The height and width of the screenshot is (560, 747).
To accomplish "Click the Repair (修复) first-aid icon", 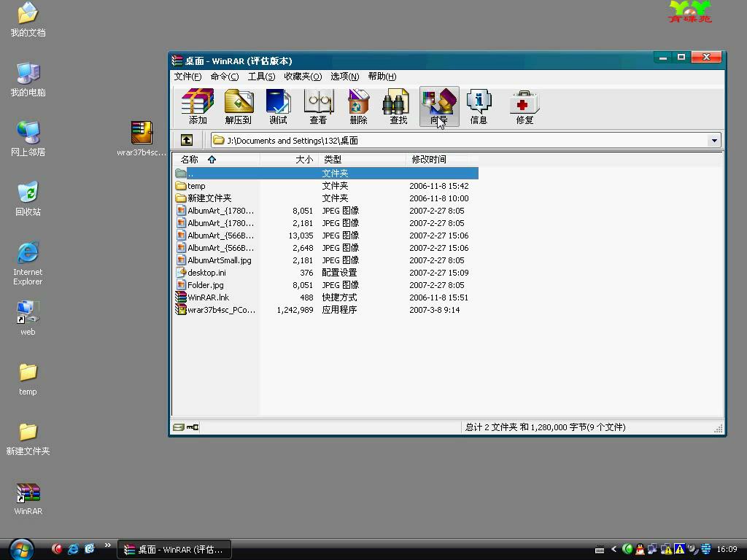I will pos(525,106).
